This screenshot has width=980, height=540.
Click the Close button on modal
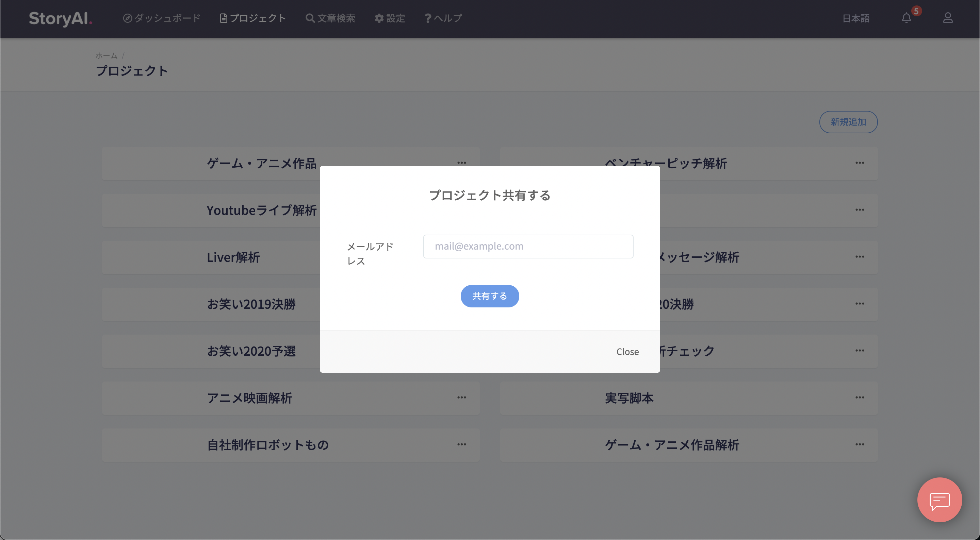[x=627, y=351]
